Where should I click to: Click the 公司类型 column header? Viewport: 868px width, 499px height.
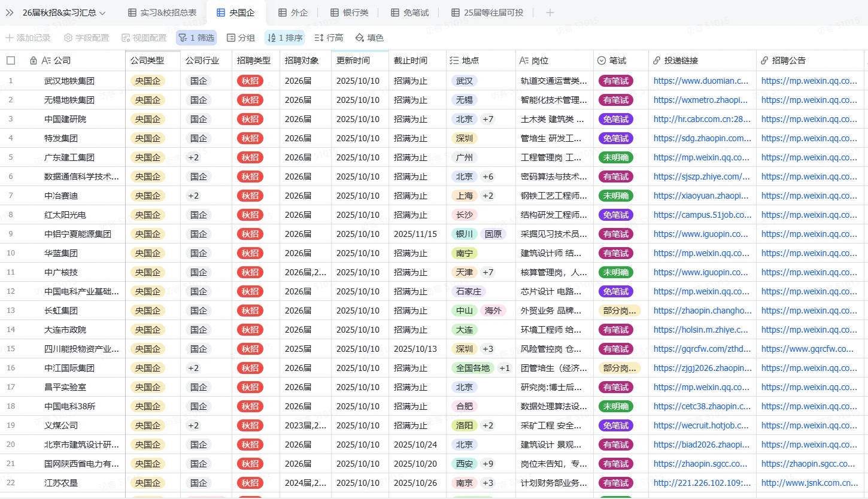pos(153,60)
